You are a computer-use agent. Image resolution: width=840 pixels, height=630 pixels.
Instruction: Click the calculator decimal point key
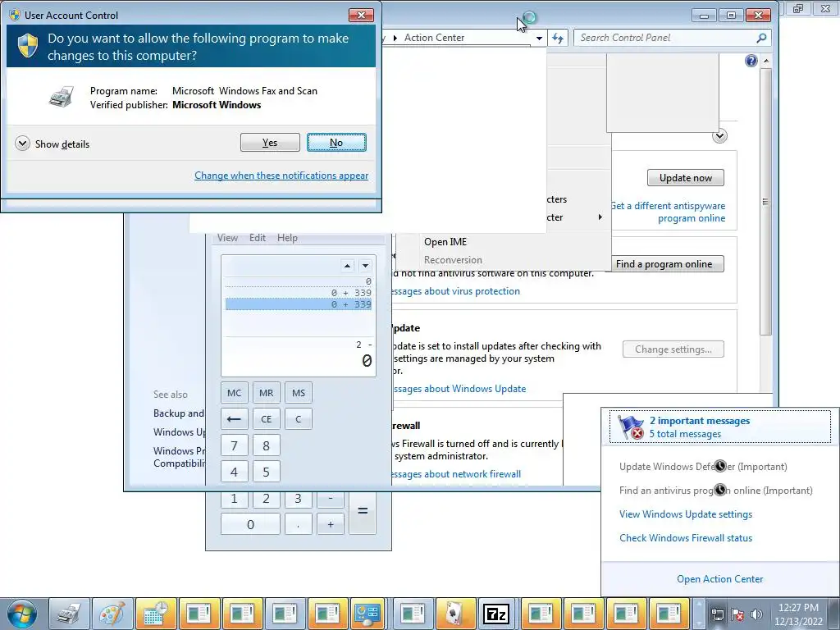[x=299, y=524]
